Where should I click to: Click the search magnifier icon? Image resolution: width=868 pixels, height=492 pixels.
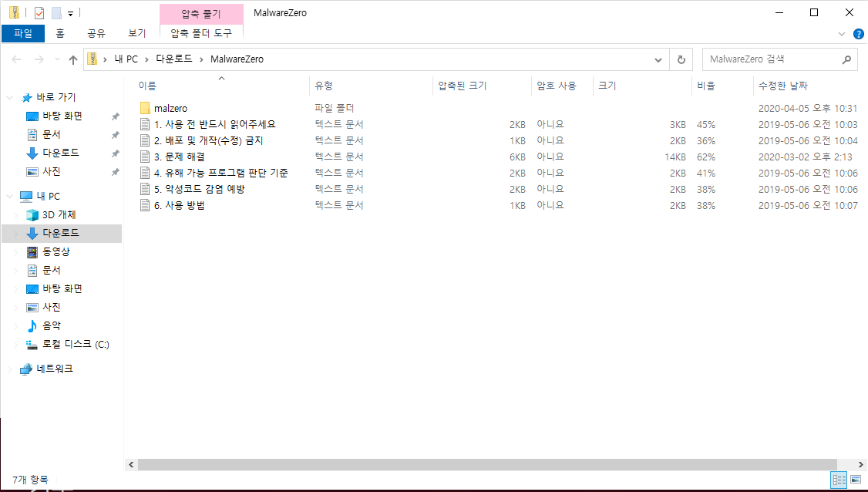846,60
